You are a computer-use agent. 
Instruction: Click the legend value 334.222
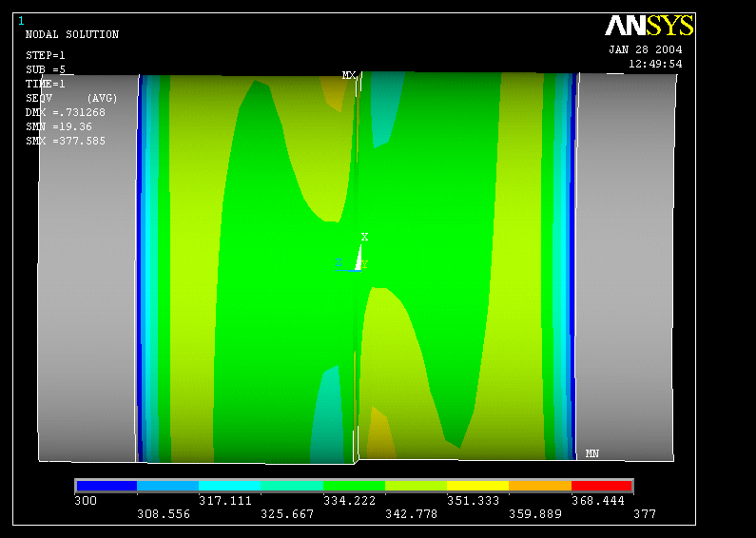click(x=350, y=501)
